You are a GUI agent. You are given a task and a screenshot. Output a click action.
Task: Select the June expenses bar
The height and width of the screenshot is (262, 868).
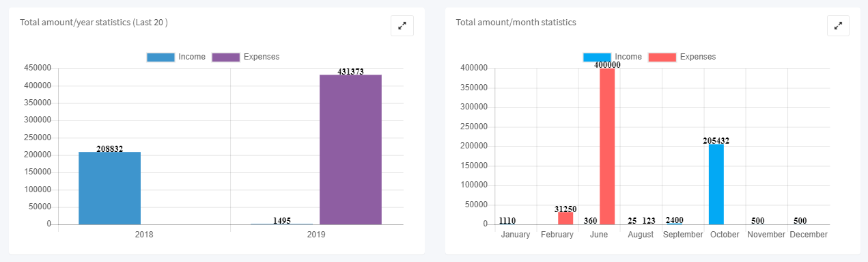[607, 146]
